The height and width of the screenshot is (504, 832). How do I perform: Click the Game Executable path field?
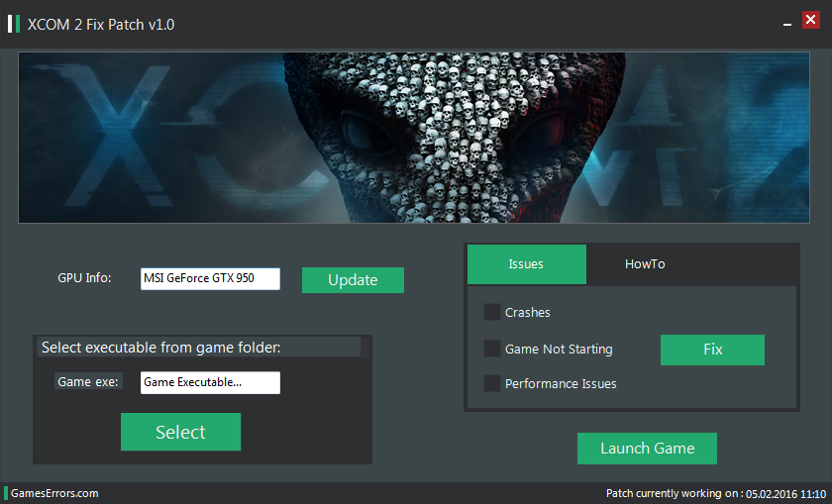[x=210, y=382]
